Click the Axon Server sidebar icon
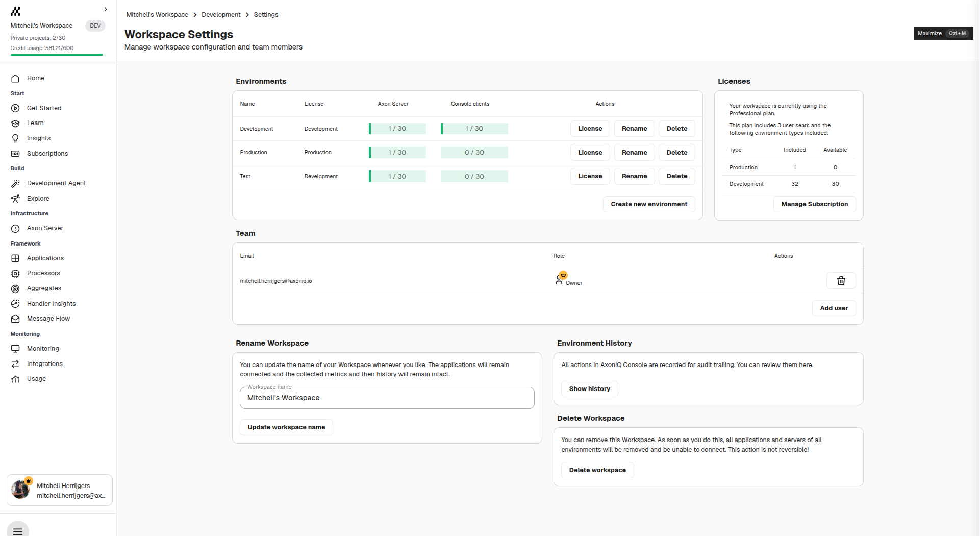Viewport: 980px width, 536px height. click(15, 229)
